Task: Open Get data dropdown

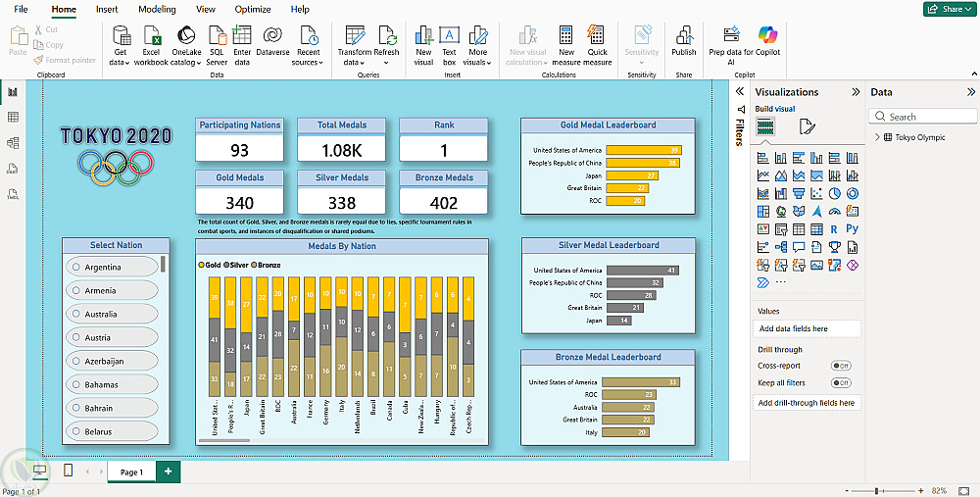Action: (121, 46)
